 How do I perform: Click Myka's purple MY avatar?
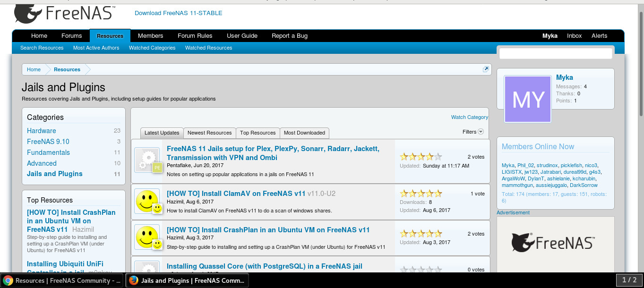[x=528, y=99]
